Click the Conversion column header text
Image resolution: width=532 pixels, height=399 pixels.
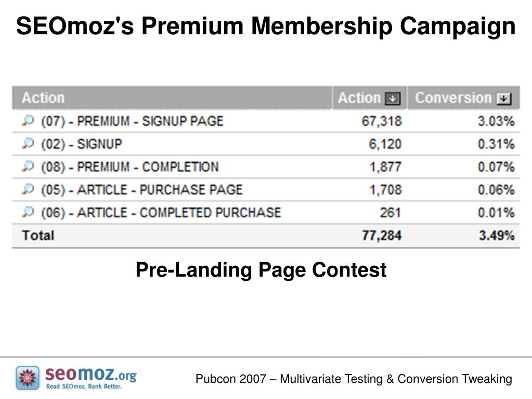(x=453, y=98)
